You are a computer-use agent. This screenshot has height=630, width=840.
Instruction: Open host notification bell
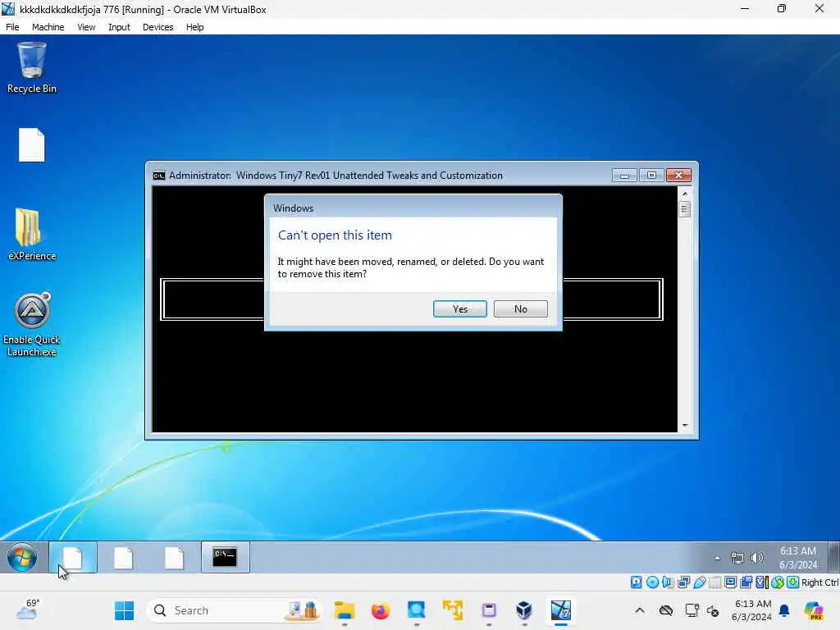[784, 610]
